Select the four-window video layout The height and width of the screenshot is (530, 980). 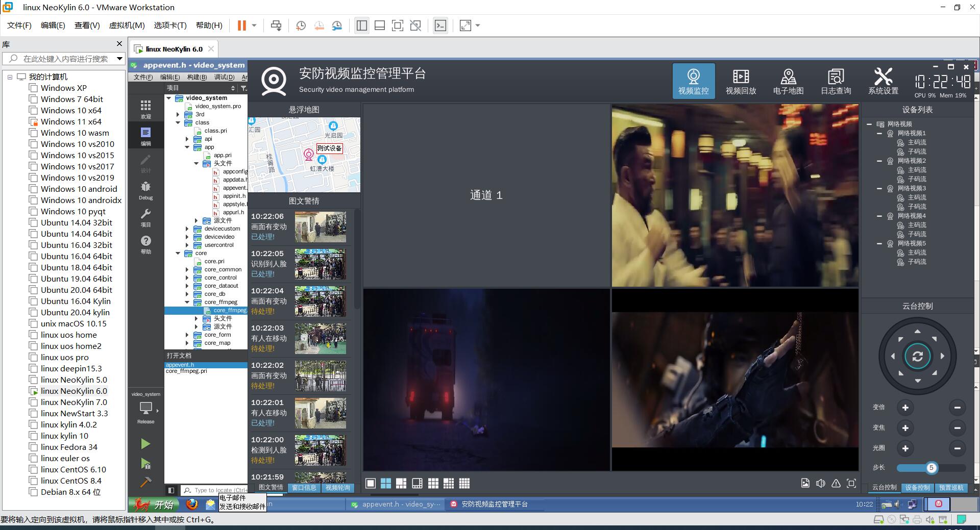point(386,484)
